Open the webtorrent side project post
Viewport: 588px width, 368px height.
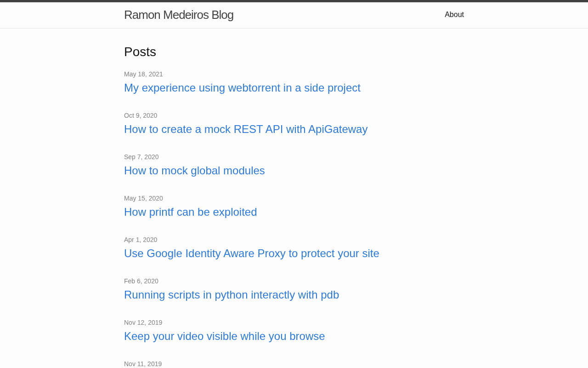tap(242, 88)
